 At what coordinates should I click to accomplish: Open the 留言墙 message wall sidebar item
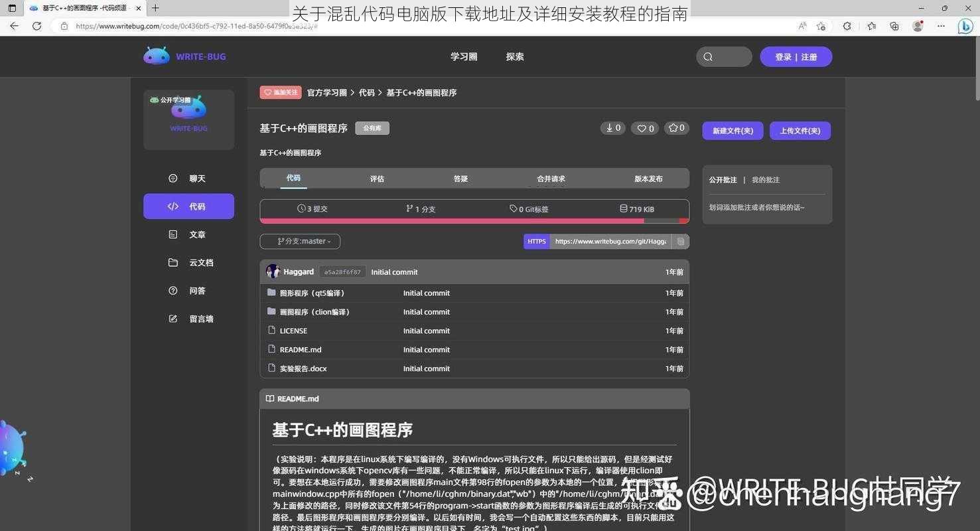(188, 319)
